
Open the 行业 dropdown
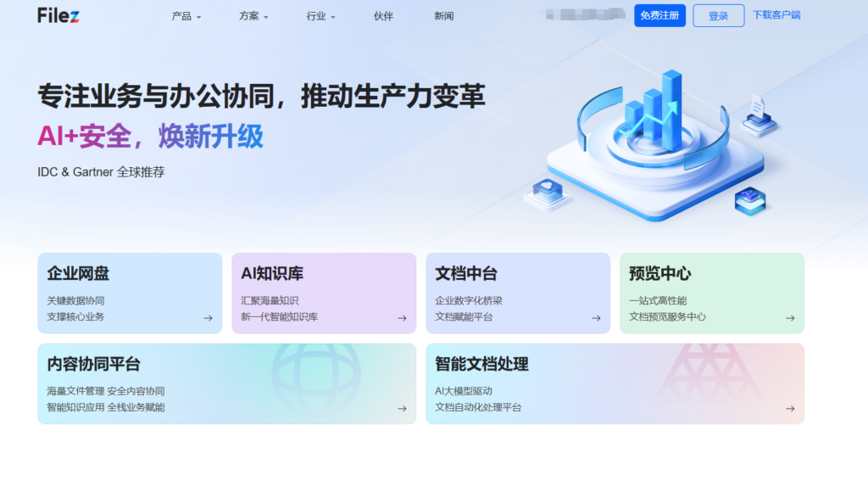coord(321,17)
